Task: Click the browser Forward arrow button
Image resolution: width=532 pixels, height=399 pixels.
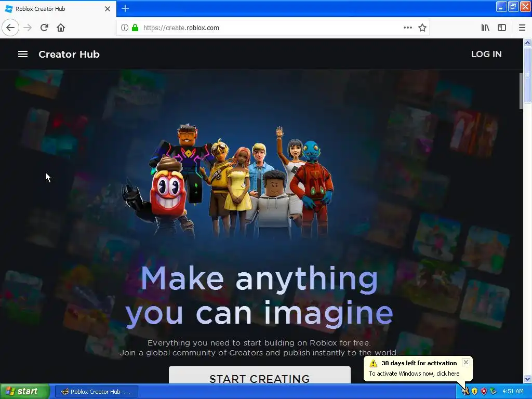Action: pos(28,28)
